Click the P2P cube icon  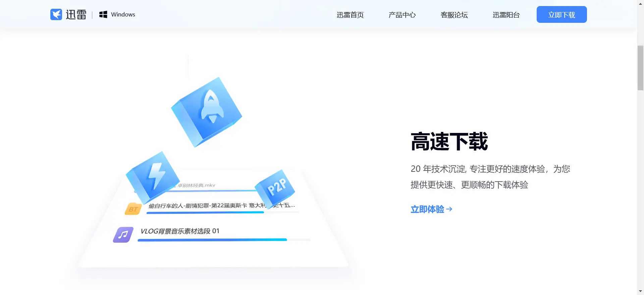coord(275,189)
